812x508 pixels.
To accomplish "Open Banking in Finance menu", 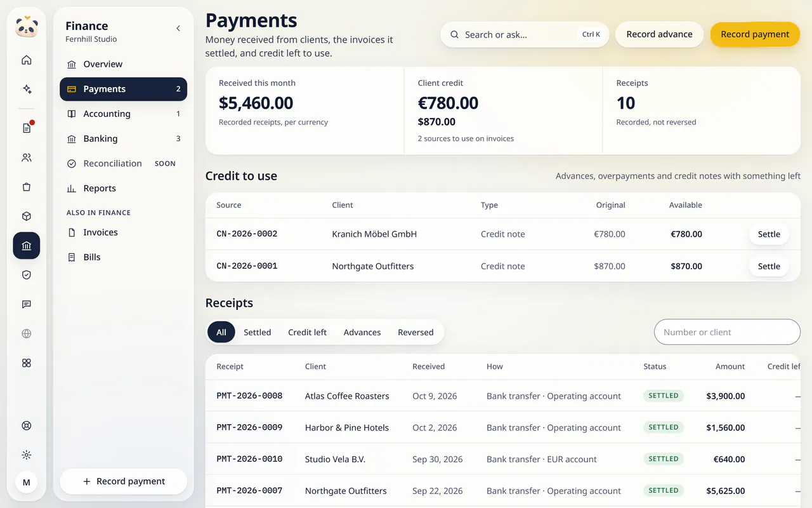I will 123,138.
